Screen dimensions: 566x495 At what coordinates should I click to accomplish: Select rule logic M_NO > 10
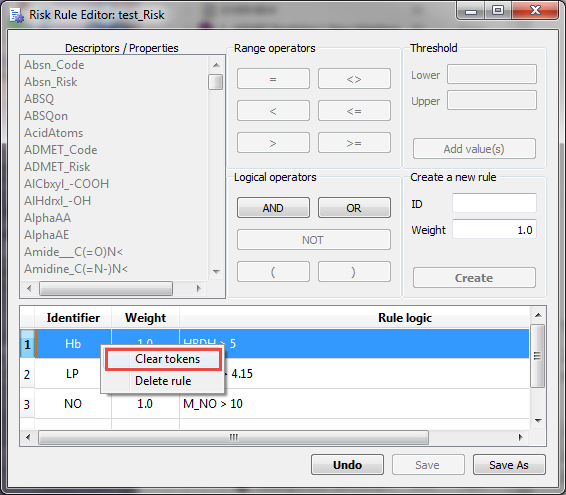coord(213,404)
